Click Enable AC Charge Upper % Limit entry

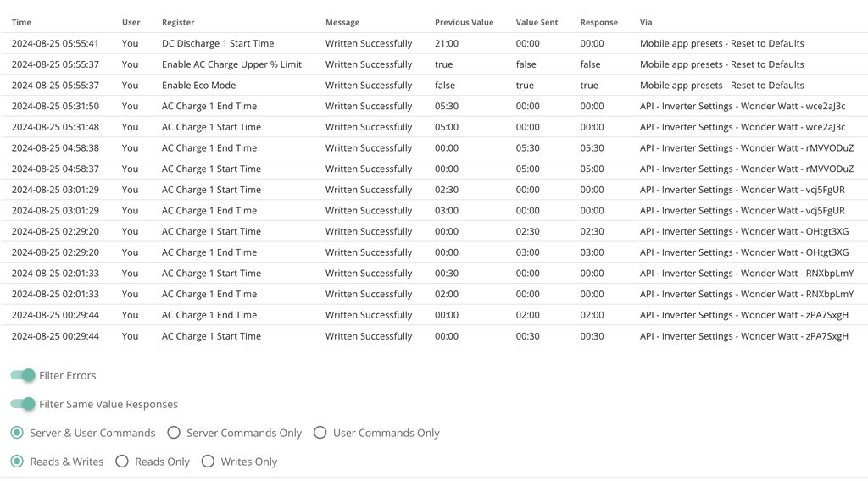(x=231, y=64)
